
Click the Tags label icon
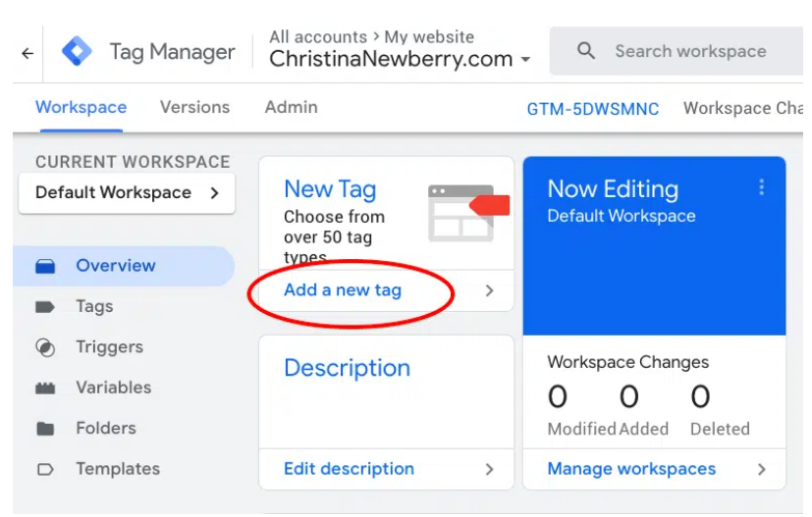45,307
